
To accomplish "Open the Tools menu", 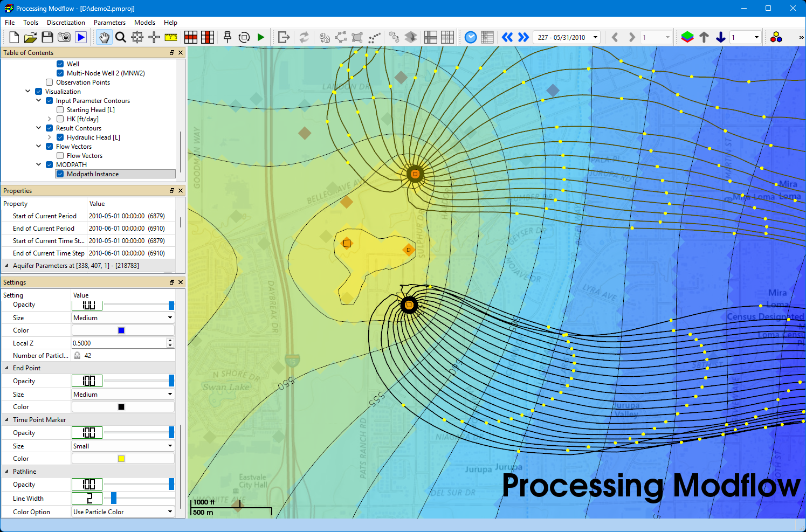I will coord(31,23).
